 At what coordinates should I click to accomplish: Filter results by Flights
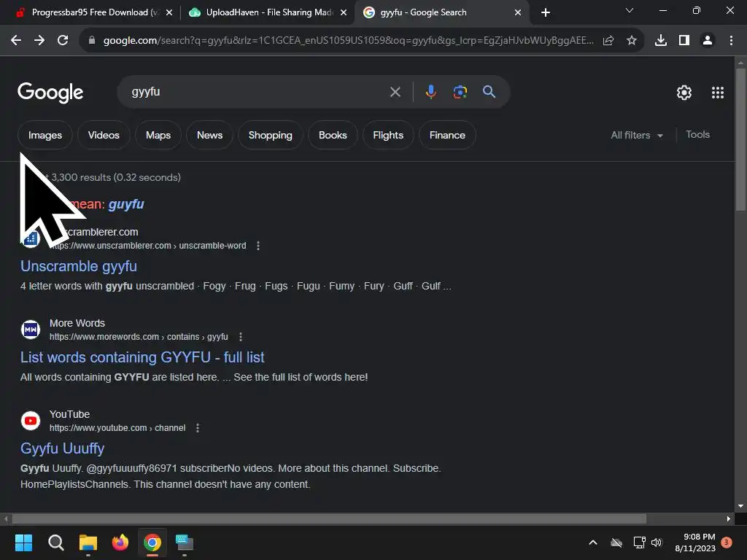click(x=388, y=135)
